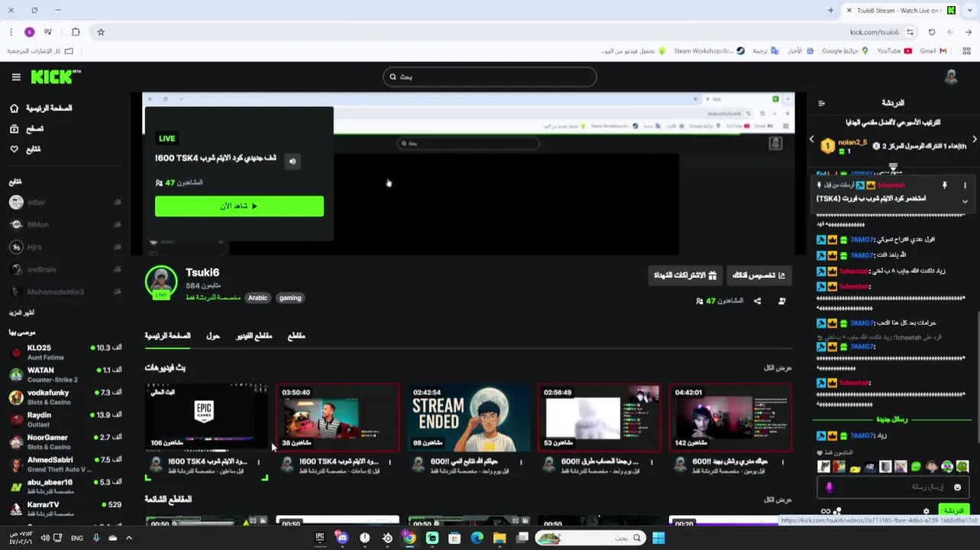Click the Customize Channel button
This screenshot has height=550, width=980.
[758, 275]
